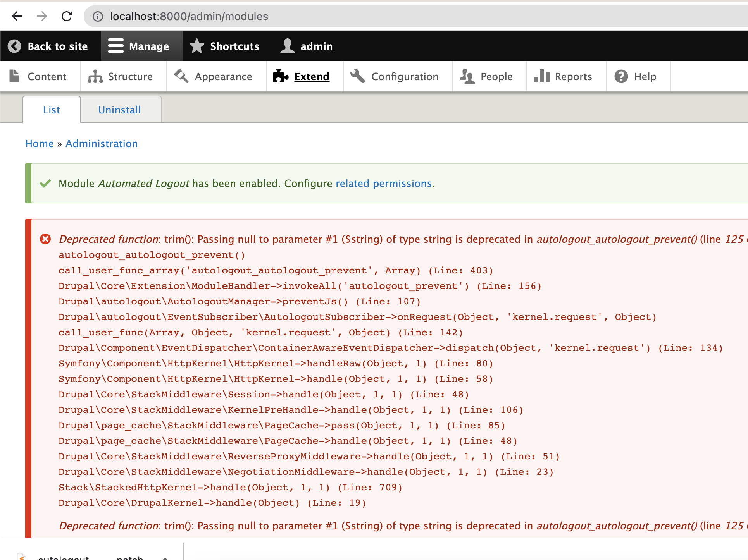The image size is (748, 560).
Task: Click the ModuleHandler->invokeAll trace line
Action: (300, 286)
